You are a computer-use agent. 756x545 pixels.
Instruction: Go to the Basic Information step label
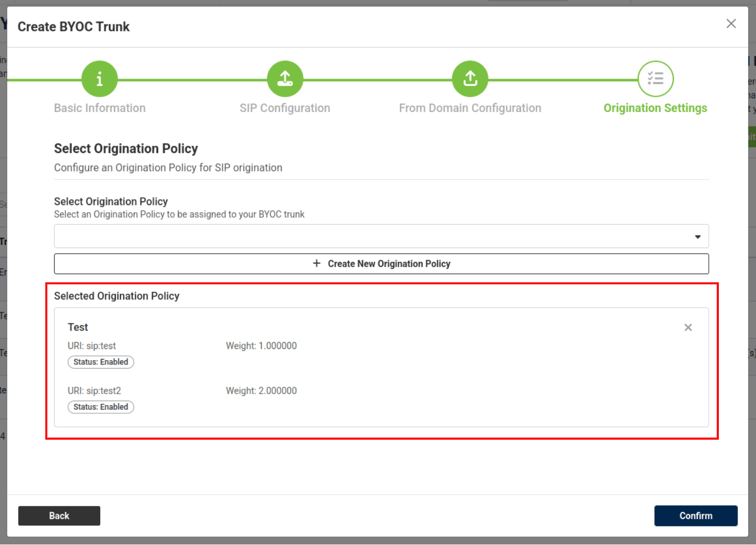pos(100,108)
